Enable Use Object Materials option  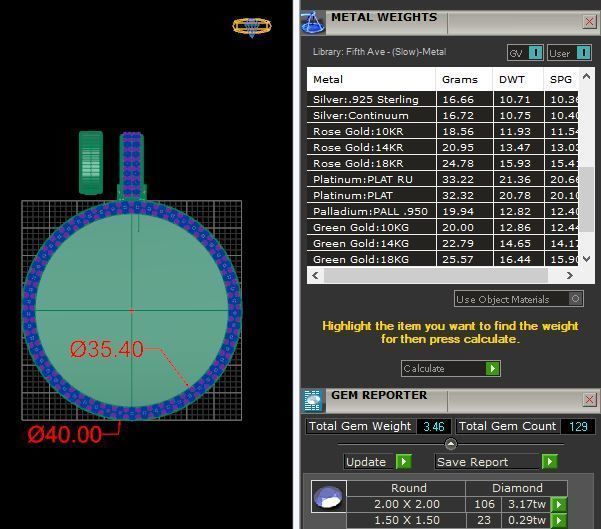519,299
